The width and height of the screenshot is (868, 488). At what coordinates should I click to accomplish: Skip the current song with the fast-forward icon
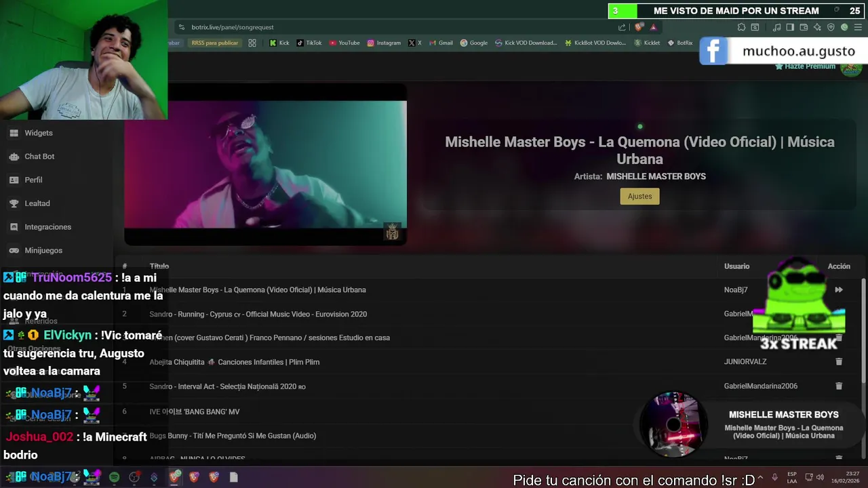pos(839,290)
